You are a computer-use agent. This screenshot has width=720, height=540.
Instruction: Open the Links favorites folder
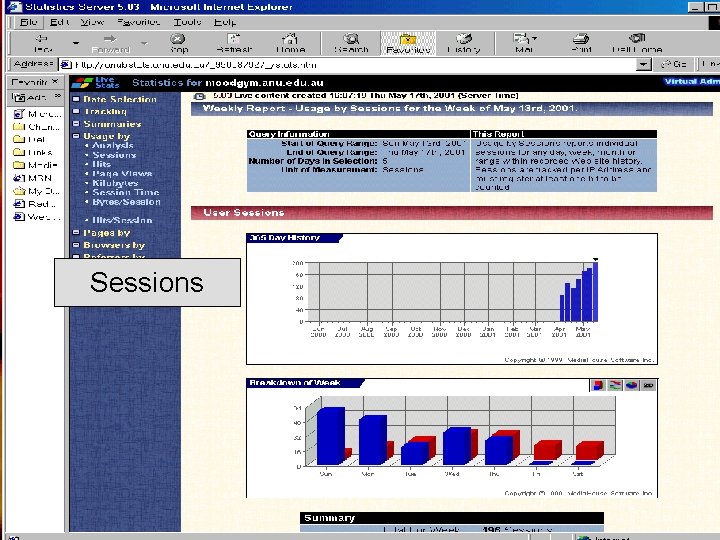pyautogui.click(x=33, y=152)
